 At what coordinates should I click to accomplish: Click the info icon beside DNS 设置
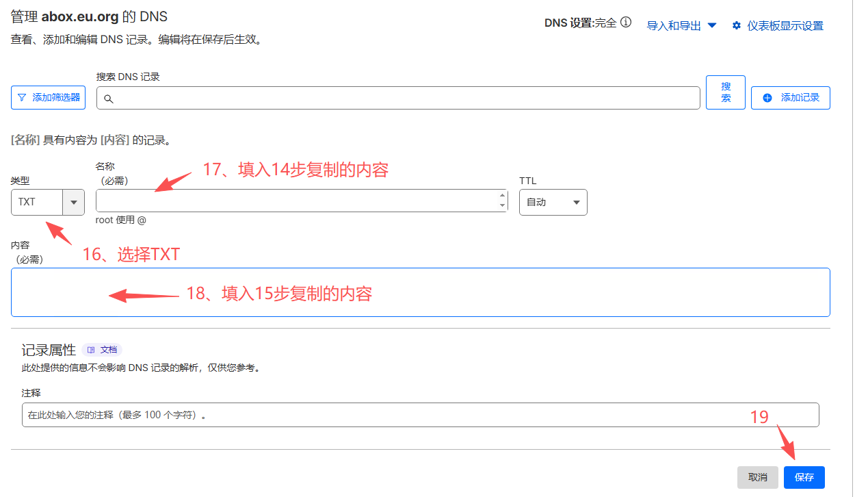pyautogui.click(x=625, y=23)
